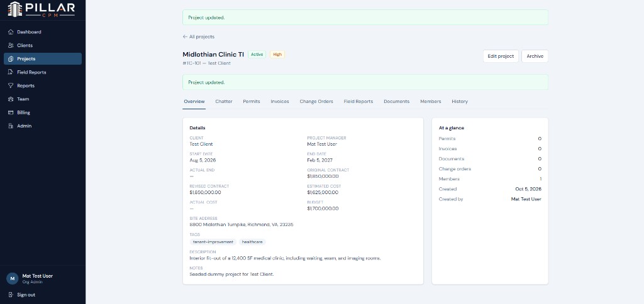644x304 pixels.
Task: Select Projects in the sidebar
Action: 43,58
